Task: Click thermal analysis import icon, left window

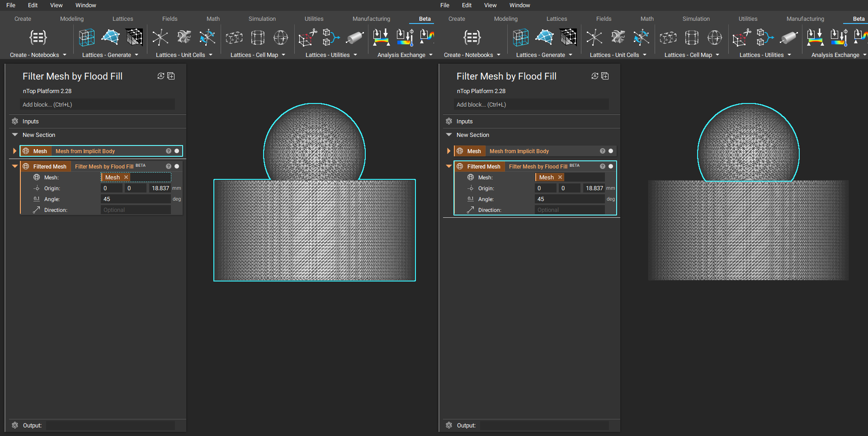Action: [405, 37]
